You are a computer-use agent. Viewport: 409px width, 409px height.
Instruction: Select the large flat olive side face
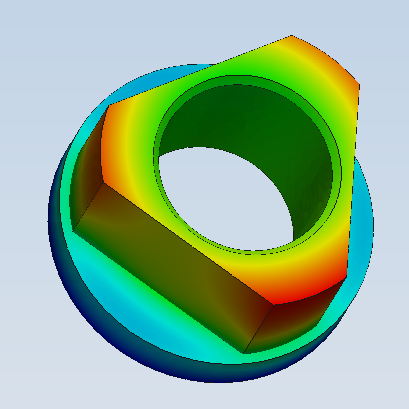tap(173, 267)
